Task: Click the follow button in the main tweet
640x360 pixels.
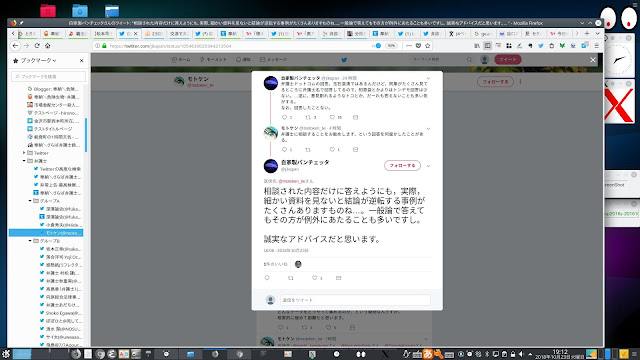Action: coord(402,166)
